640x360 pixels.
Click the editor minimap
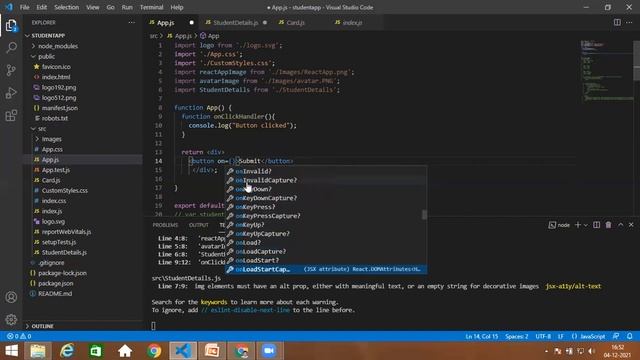(607, 71)
